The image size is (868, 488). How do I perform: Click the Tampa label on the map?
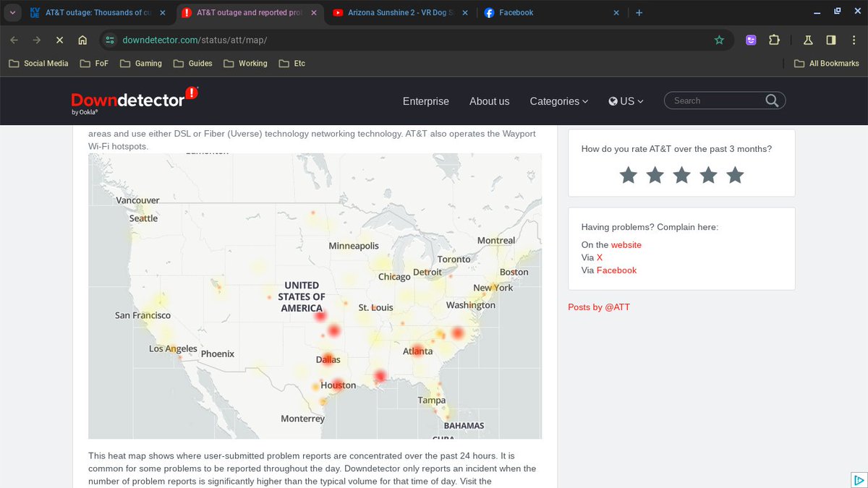[431, 400]
